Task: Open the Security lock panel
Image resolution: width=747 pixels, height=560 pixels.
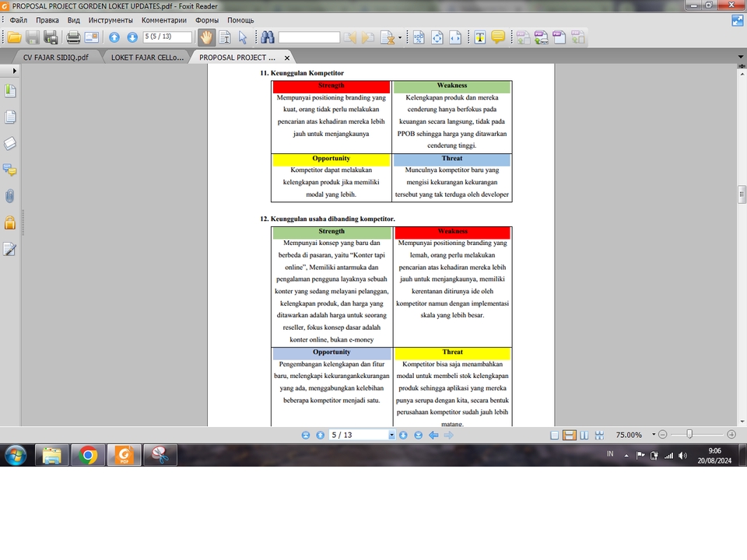Action: (10, 222)
